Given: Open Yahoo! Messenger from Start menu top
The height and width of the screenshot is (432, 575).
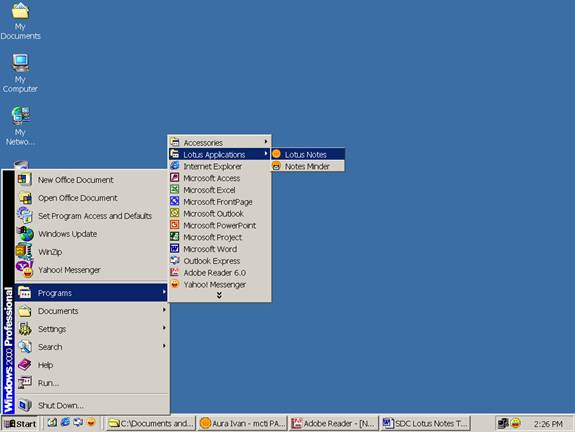Looking at the screenshot, I should (x=91, y=270).
